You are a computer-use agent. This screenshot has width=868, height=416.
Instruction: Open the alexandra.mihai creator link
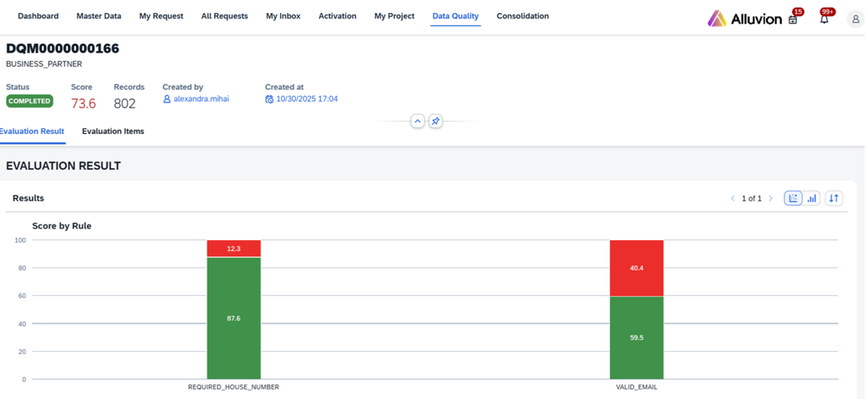coord(201,99)
